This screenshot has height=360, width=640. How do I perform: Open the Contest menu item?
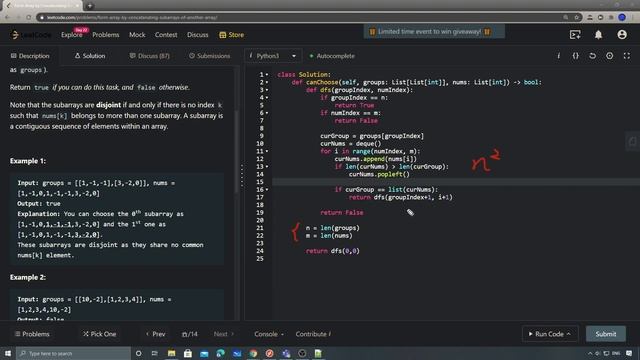click(x=166, y=35)
